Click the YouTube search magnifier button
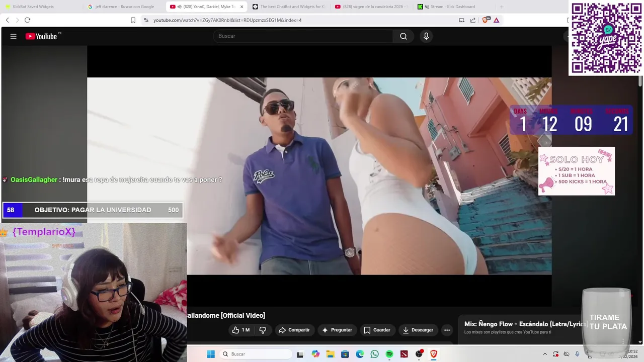This screenshot has width=644, height=362. pos(404,36)
